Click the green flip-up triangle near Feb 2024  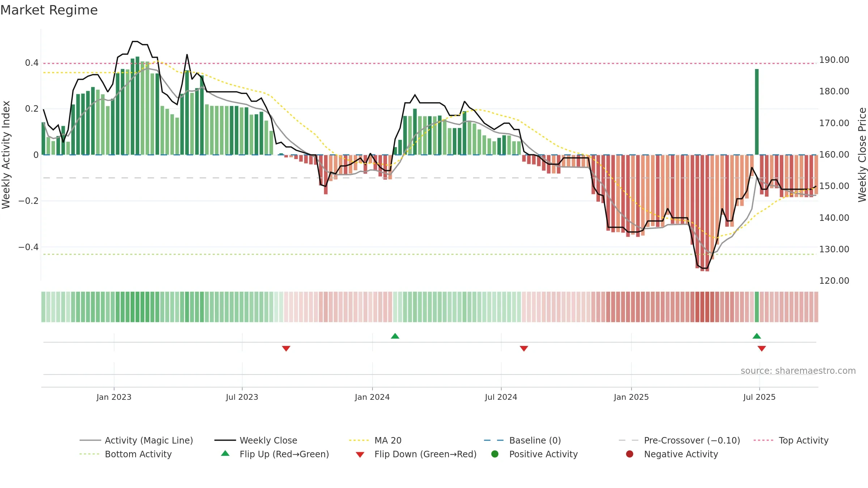click(395, 336)
